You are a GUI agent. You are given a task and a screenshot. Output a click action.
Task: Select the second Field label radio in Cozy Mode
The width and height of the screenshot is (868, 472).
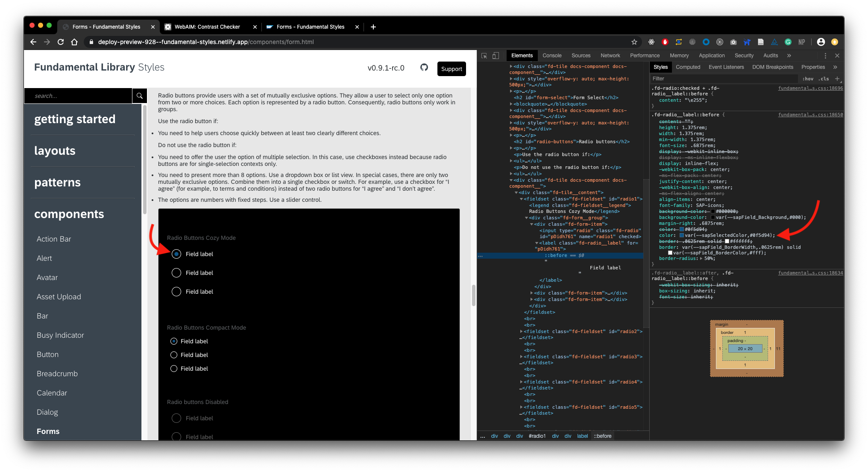click(x=176, y=273)
